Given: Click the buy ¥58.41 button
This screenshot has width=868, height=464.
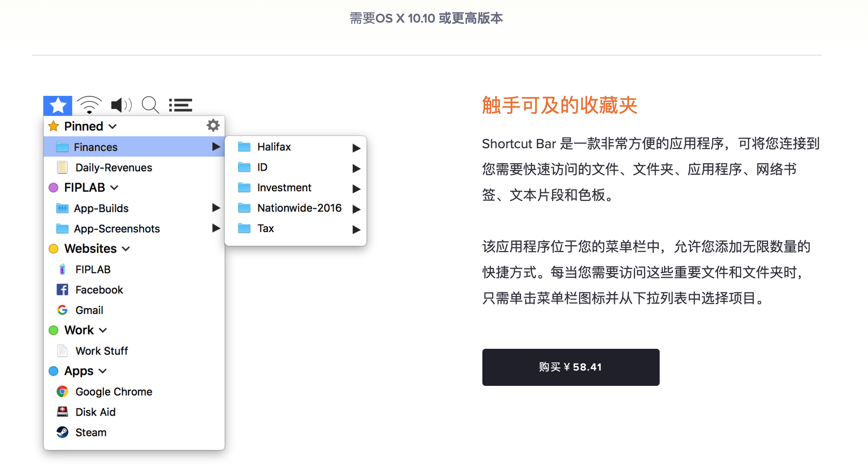Looking at the screenshot, I should point(570,367).
